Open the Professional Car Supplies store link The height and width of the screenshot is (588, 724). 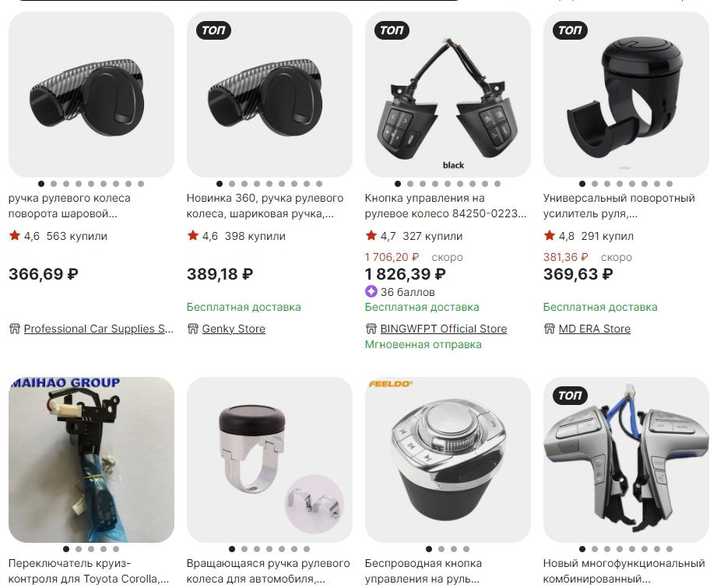point(98,329)
